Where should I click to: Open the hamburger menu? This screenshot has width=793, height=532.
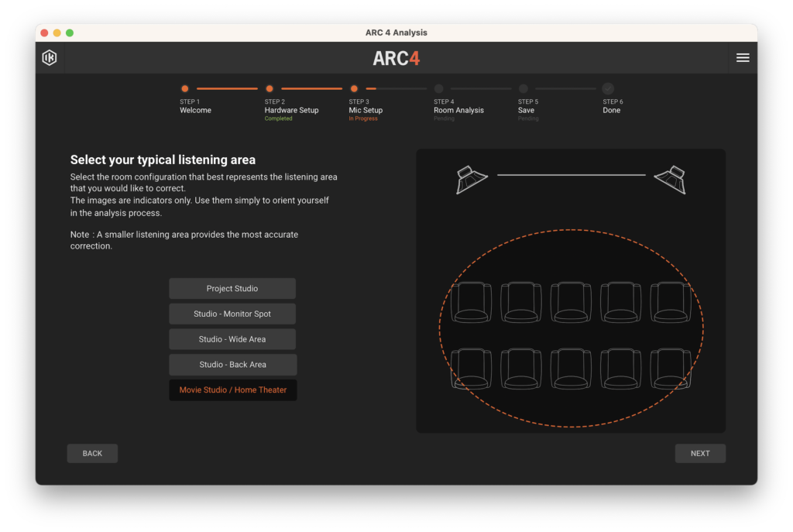click(x=742, y=58)
